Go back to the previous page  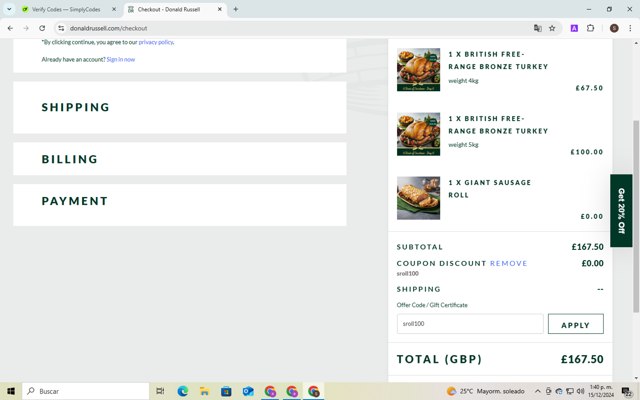point(10,28)
